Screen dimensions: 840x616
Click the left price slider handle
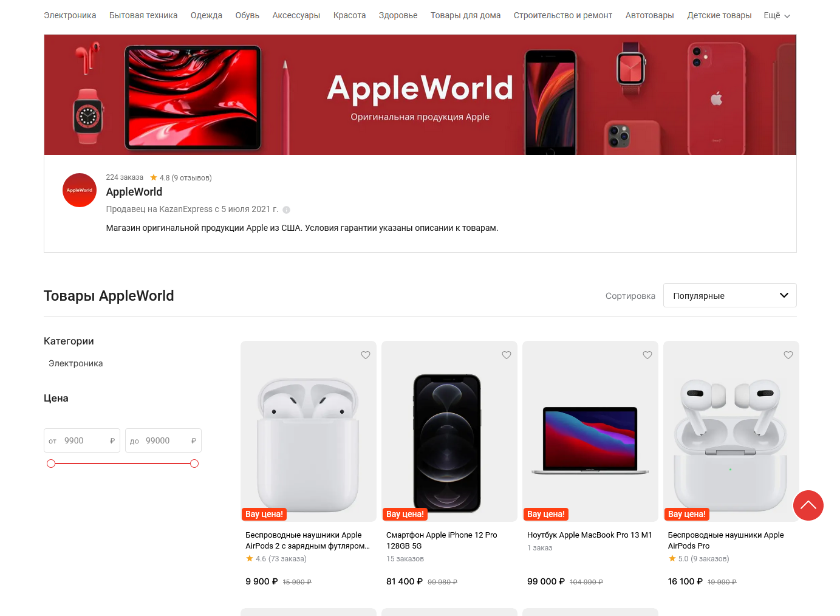coord(51,464)
